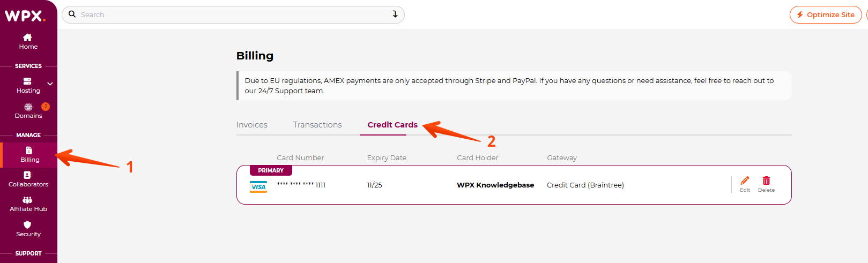Open the Billing sidebar item

click(29, 155)
